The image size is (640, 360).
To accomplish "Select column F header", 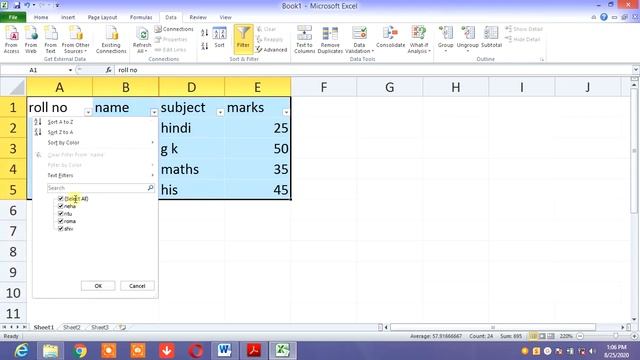I will tap(324, 87).
